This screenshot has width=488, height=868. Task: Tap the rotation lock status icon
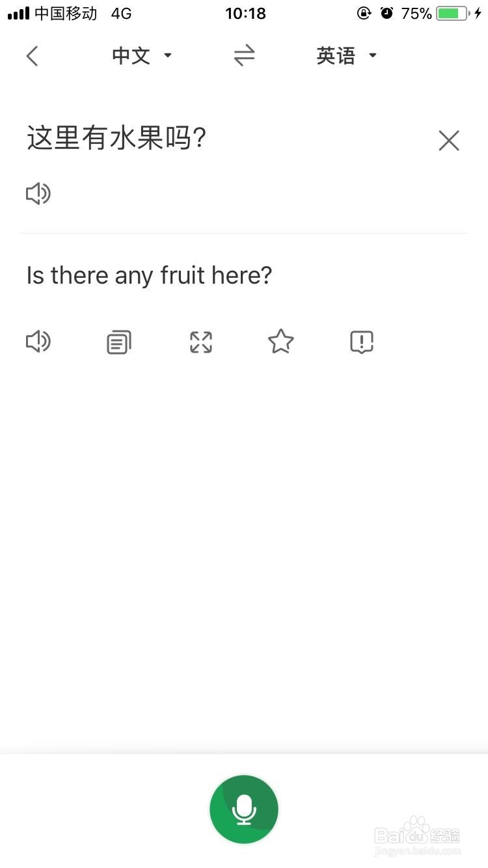(364, 13)
